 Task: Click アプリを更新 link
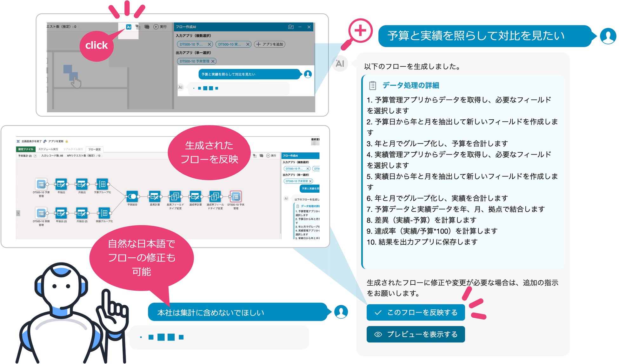pos(56,141)
